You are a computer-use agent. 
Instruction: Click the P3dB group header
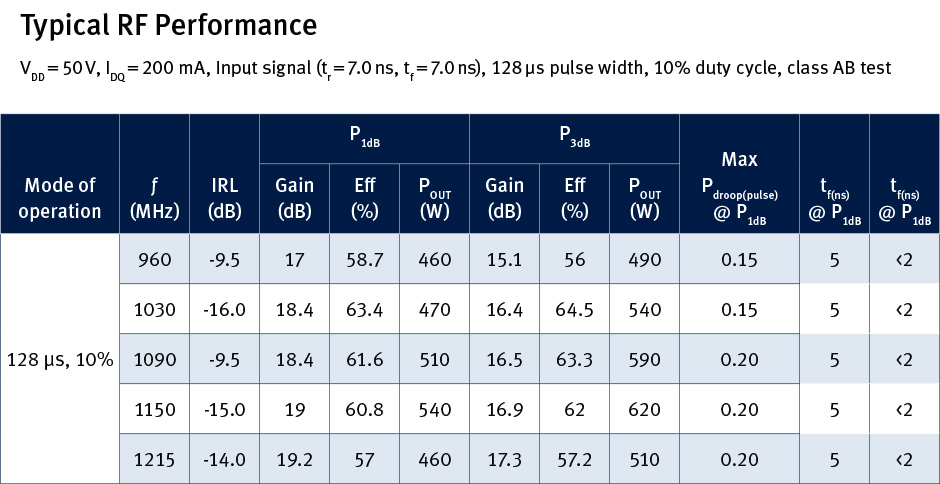[x=574, y=139]
